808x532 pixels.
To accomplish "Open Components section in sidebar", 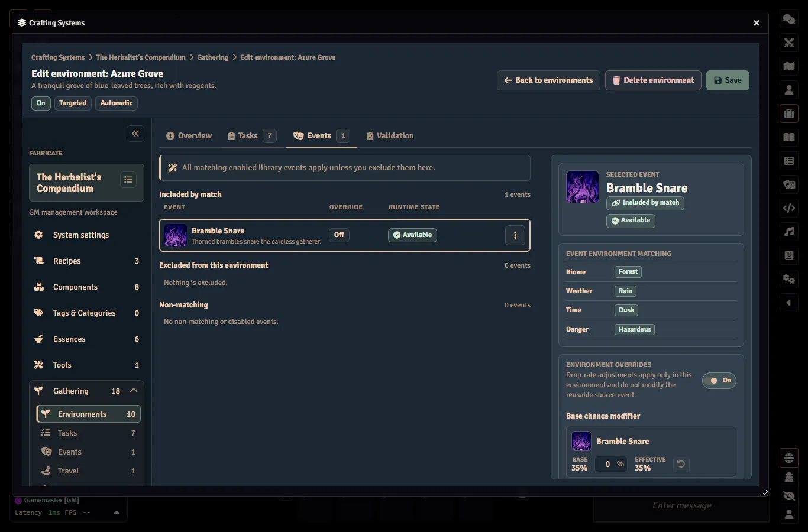I will point(86,287).
